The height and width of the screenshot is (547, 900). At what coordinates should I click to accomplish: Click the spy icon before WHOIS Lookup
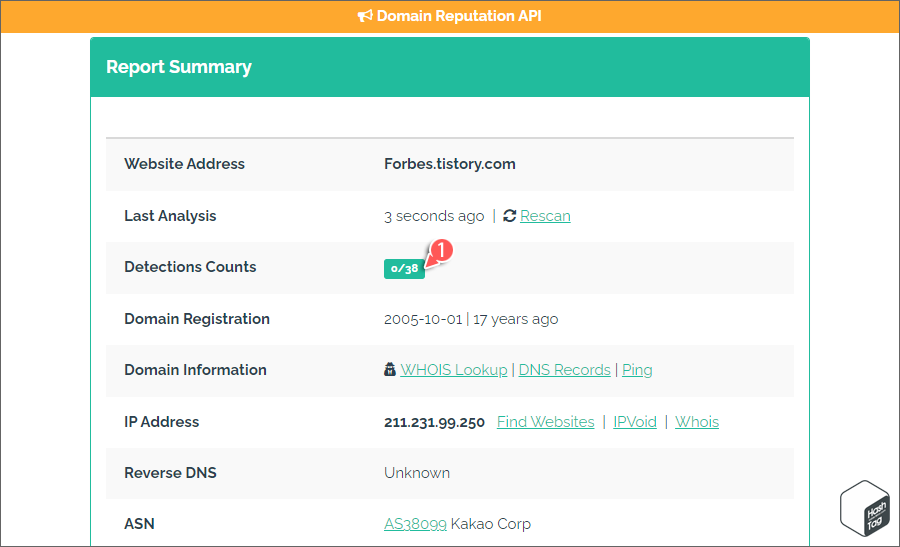point(390,370)
